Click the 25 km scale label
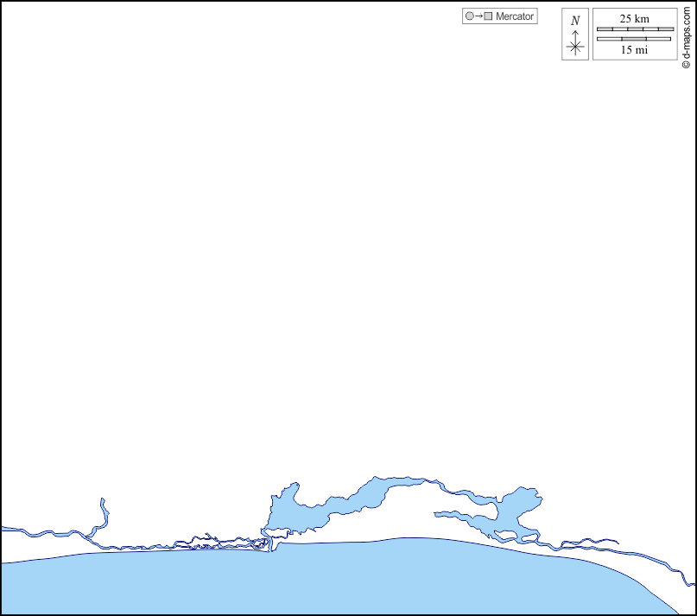The width and height of the screenshot is (697, 616). [x=634, y=19]
